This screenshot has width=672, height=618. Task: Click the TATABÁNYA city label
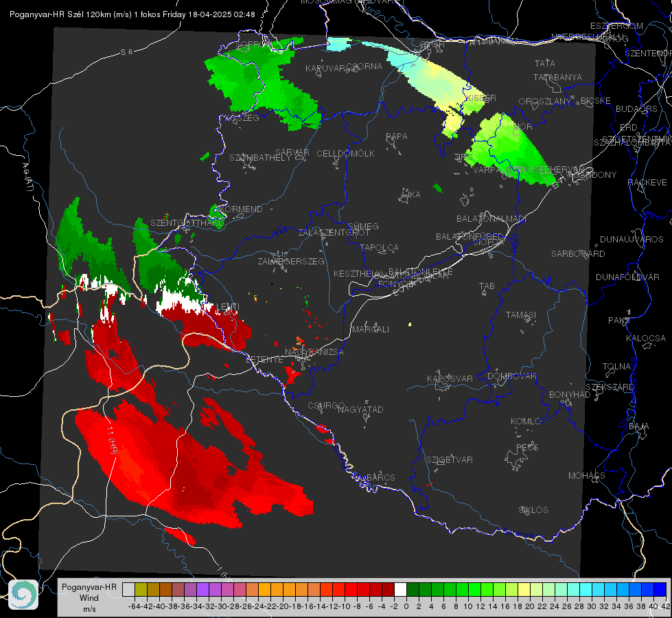pyautogui.click(x=557, y=78)
